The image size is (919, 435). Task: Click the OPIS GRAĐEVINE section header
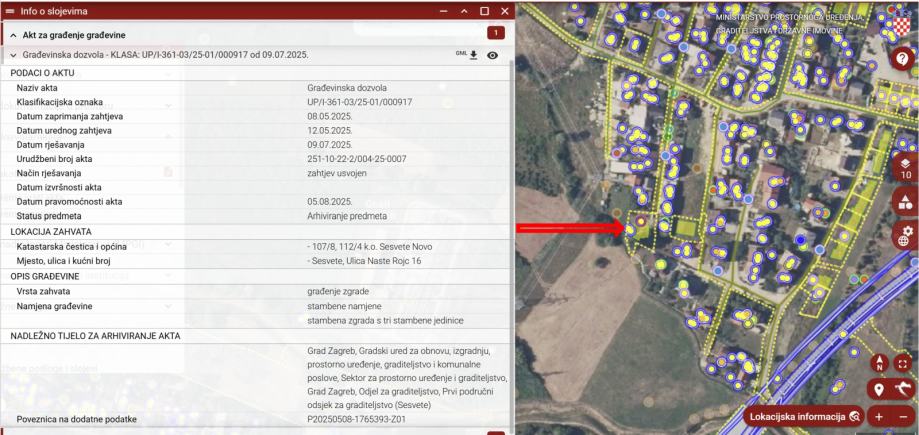click(x=47, y=276)
